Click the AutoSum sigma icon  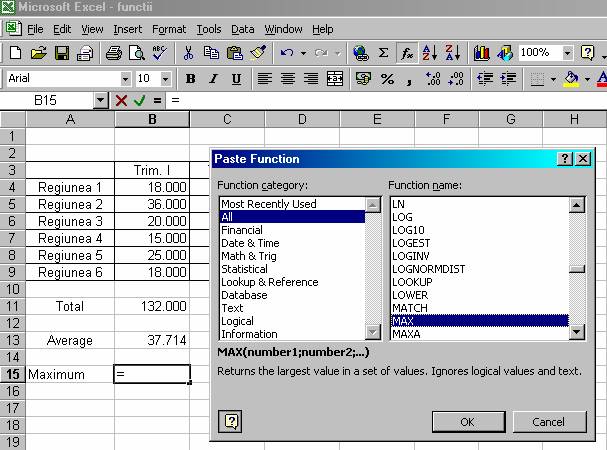point(383,53)
